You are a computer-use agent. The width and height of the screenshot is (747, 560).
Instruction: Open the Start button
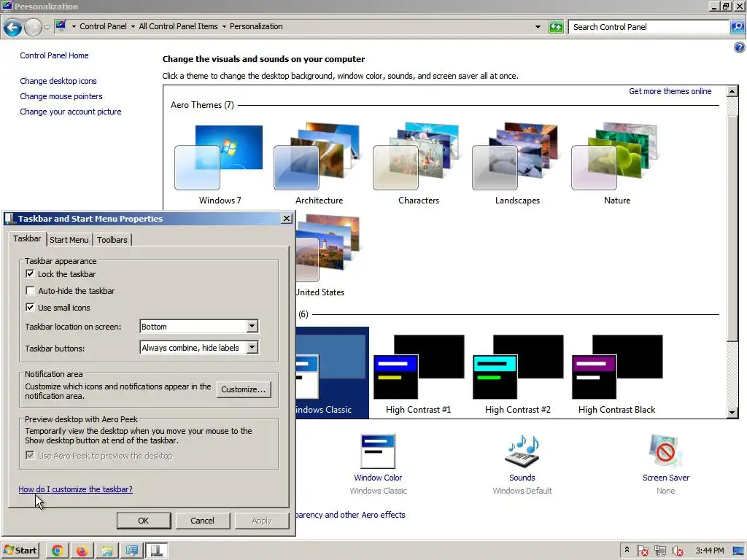(20, 551)
